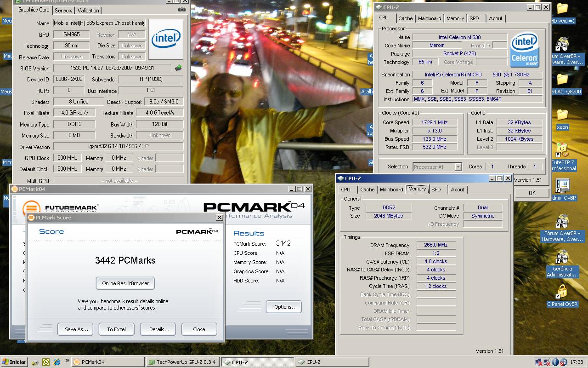Open the dmin OvBR desktop icon
Viewport: 588px width, 368px height.
[x=562, y=190]
